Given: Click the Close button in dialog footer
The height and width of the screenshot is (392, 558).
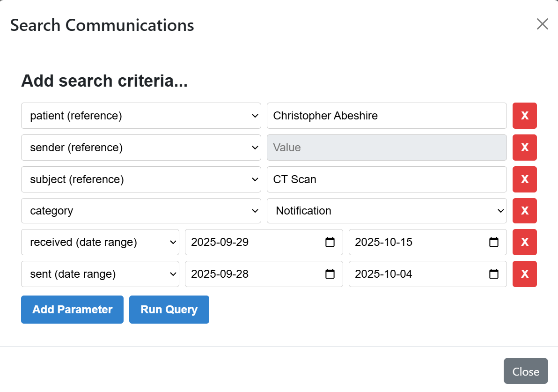Looking at the screenshot, I should 525,371.
